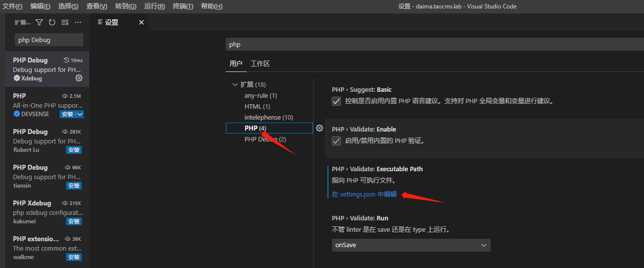The width and height of the screenshot is (644, 268).
Task: Open gear menu beside PHP Validate Enable
Action: point(320,128)
